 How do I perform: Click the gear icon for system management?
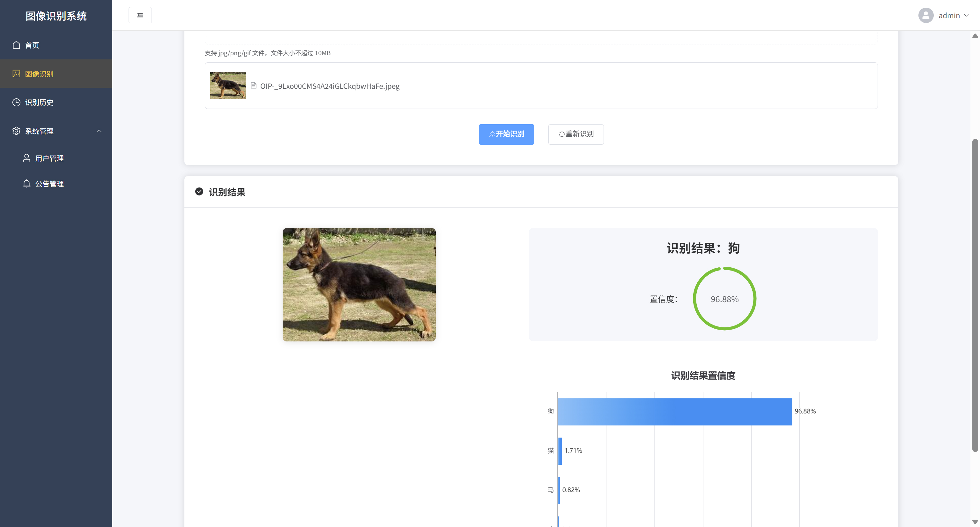coord(16,131)
